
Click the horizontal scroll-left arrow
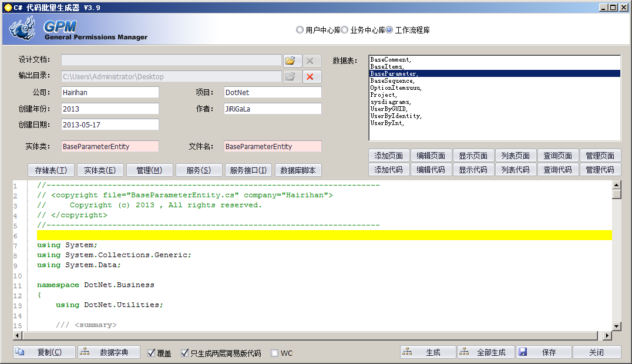coord(18,335)
